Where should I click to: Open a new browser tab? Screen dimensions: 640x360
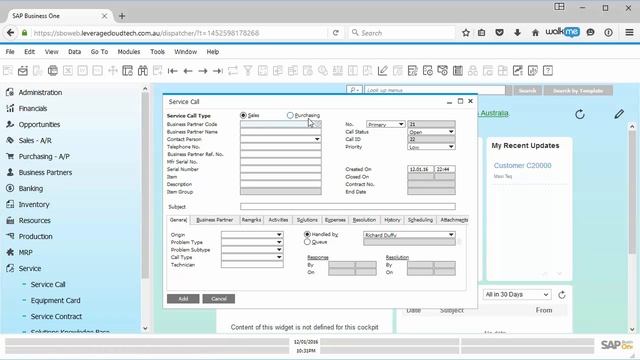tap(122, 16)
